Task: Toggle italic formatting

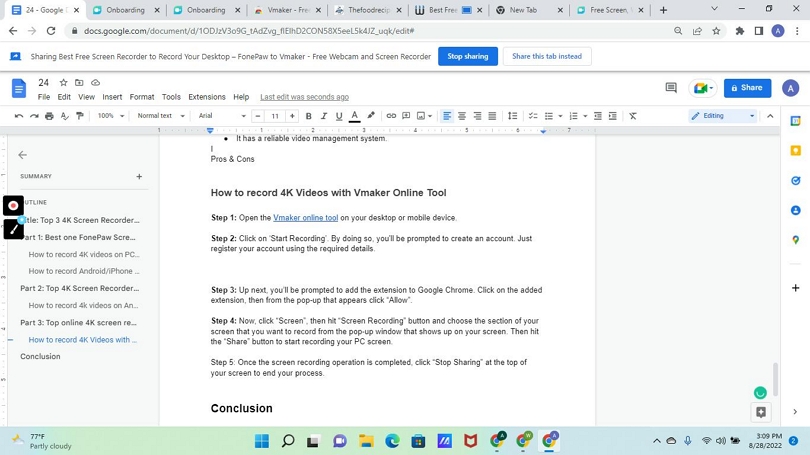Action: point(324,116)
